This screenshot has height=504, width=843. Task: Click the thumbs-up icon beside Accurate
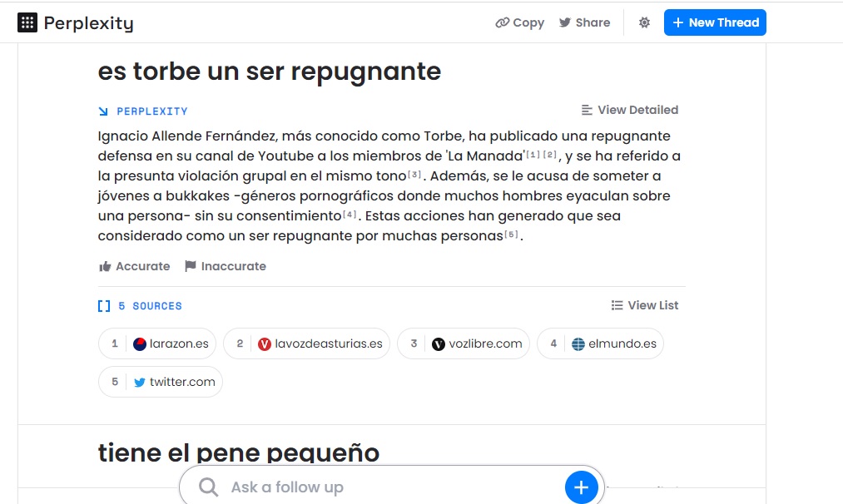tap(105, 266)
